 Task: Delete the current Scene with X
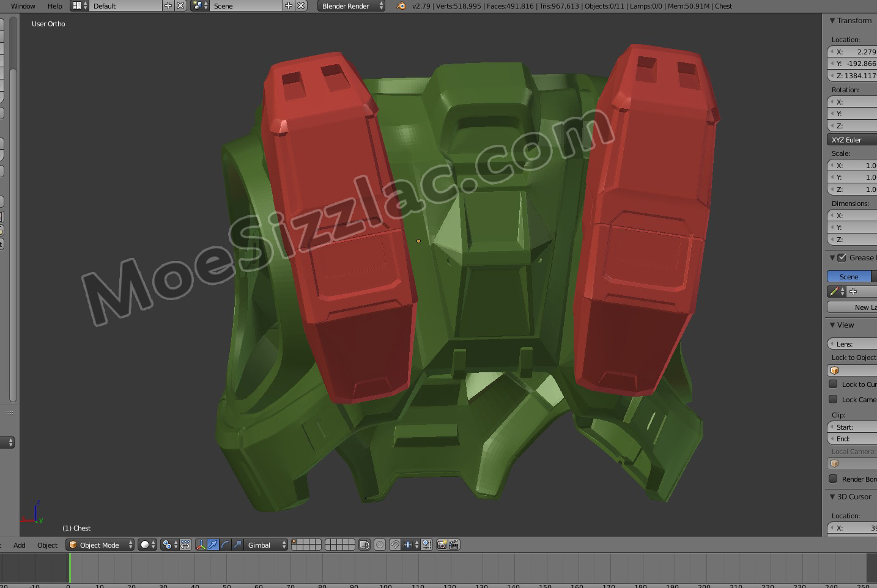point(301,6)
